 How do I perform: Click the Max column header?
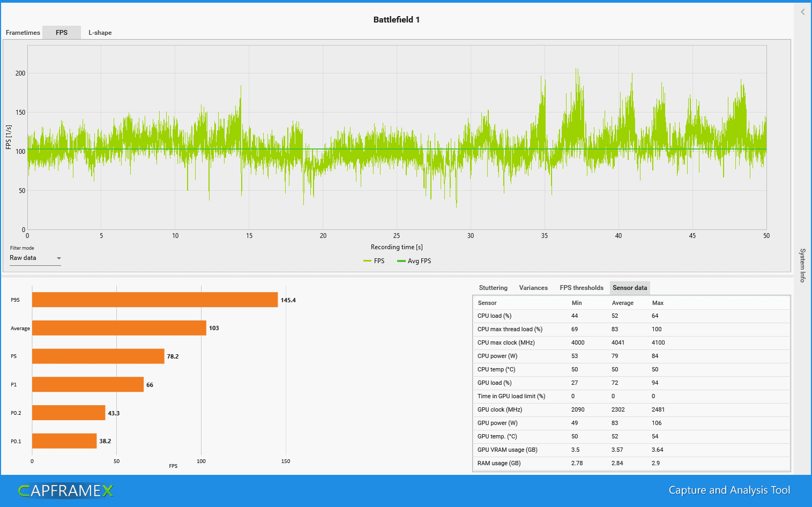658,303
